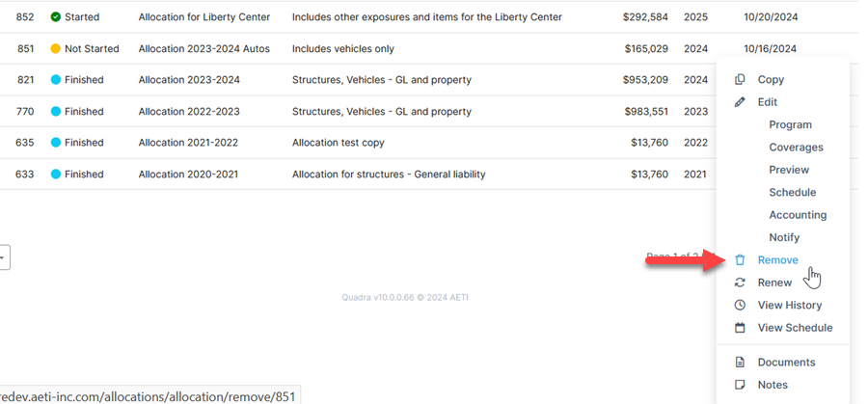Viewport: 868px width, 404px height.
Task: Choose Notify in the Edit submenu
Action: click(x=784, y=238)
